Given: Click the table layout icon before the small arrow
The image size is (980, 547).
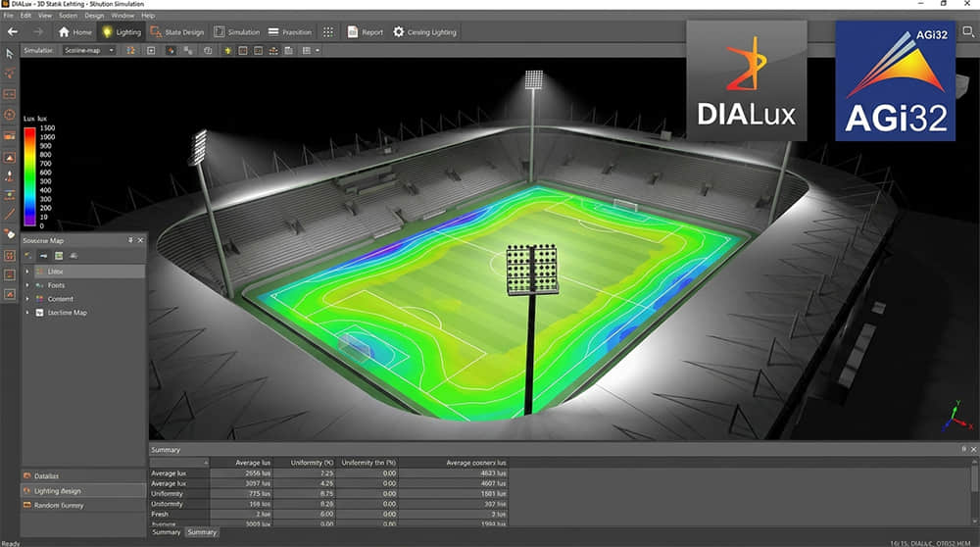Looking at the screenshot, I should point(306,50).
